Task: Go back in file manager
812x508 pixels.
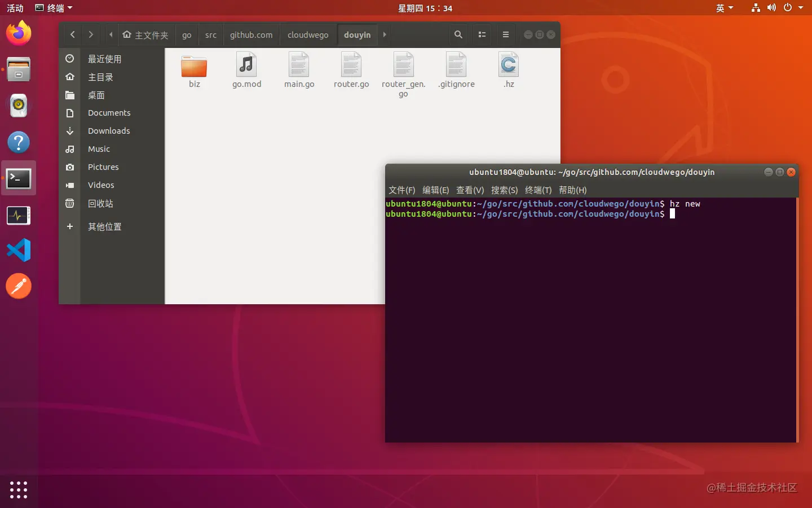Action: click(x=73, y=34)
